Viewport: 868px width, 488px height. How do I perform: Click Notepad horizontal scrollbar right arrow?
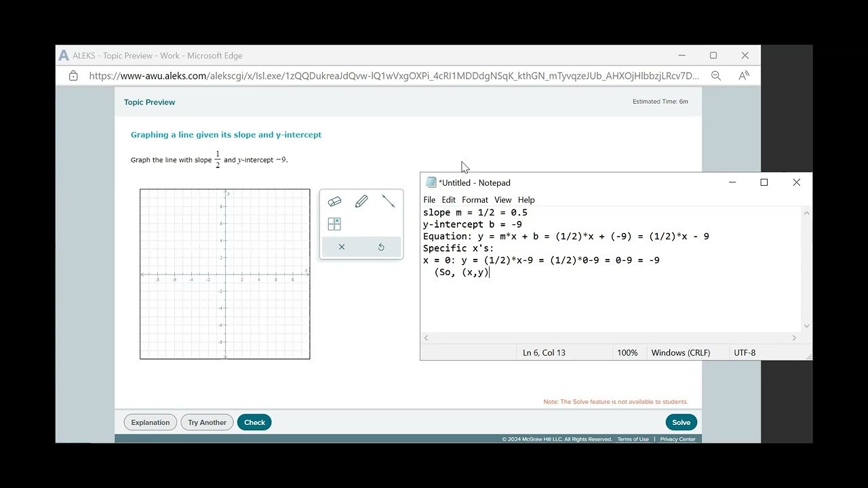(x=794, y=338)
